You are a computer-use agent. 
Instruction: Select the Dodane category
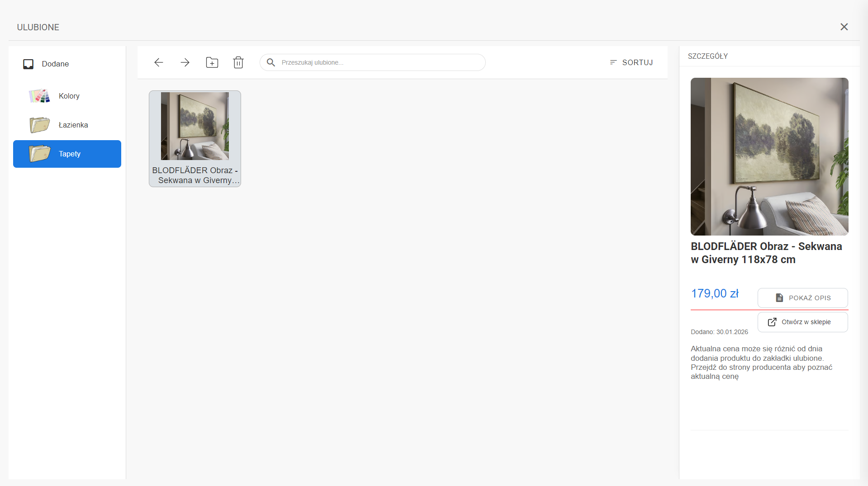[55, 64]
